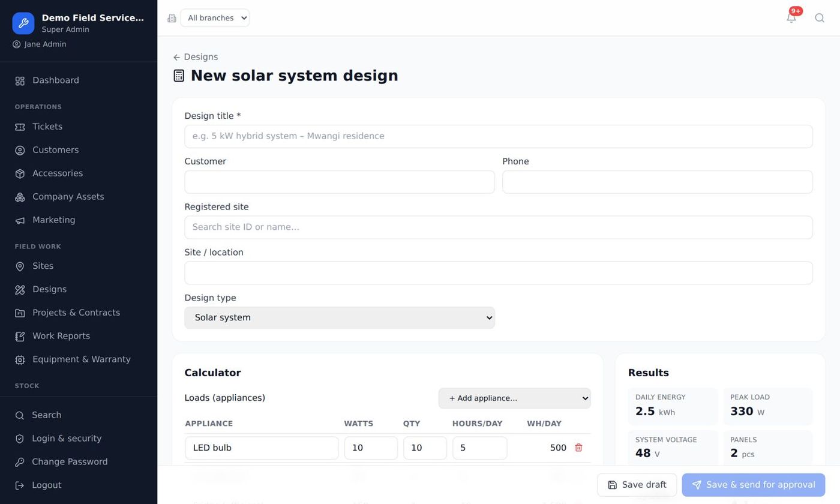The image size is (840, 504).
Task: Click the Peak Load 330 W result
Action: point(768,406)
